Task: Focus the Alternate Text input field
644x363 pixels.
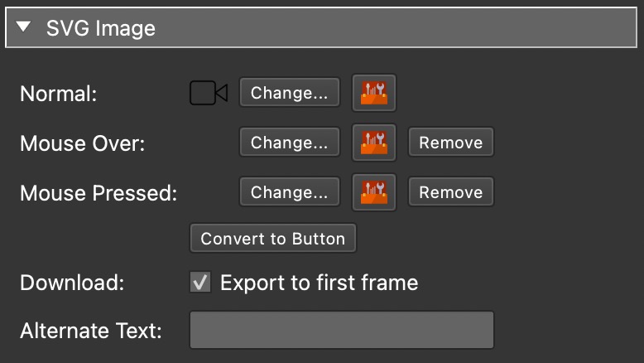Action: tap(342, 330)
